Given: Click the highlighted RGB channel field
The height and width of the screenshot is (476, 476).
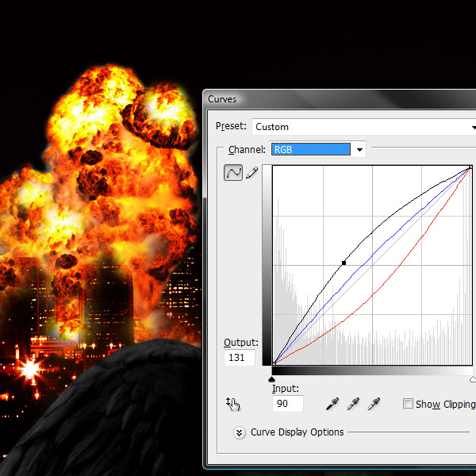Looking at the screenshot, I should tap(311, 149).
